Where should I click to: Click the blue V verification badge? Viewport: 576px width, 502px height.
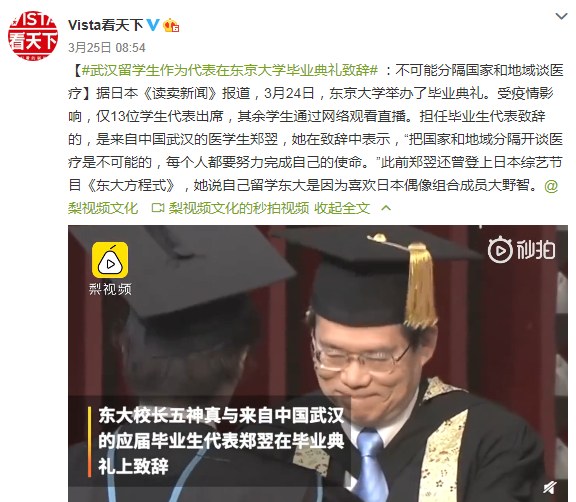pyautogui.click(x=153, y=25)
